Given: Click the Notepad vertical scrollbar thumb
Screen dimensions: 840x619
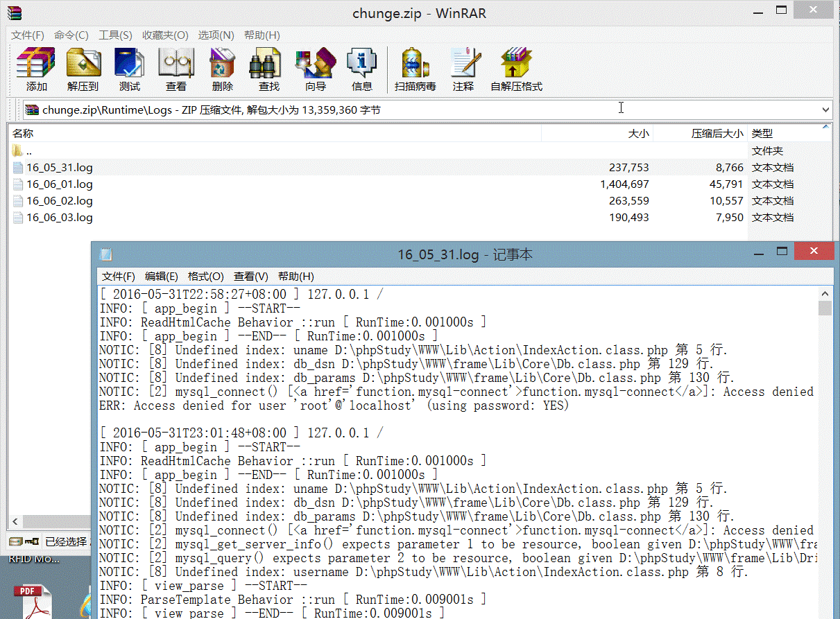Looking at the screenshot, I should click(825, 308).
